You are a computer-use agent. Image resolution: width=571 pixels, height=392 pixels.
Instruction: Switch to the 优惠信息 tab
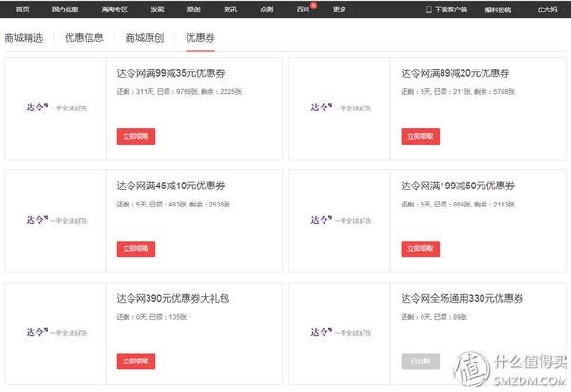pyautogui.click(x=84, y=38)
